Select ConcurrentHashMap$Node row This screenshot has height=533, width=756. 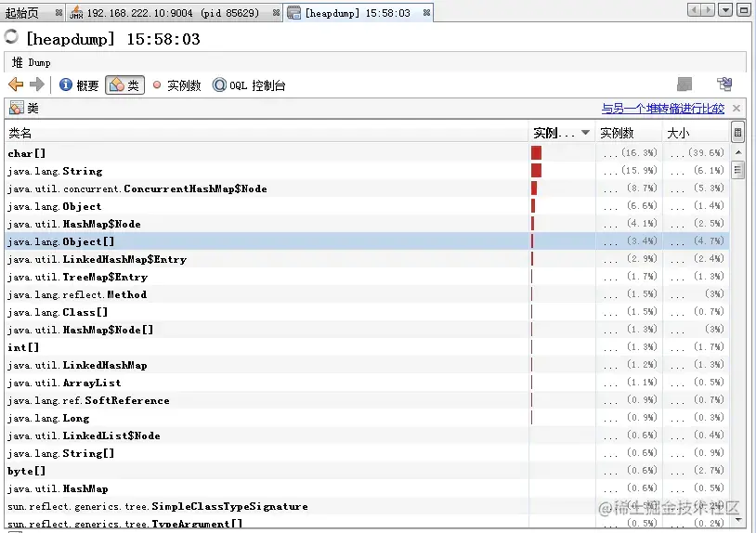coord(367,188)
